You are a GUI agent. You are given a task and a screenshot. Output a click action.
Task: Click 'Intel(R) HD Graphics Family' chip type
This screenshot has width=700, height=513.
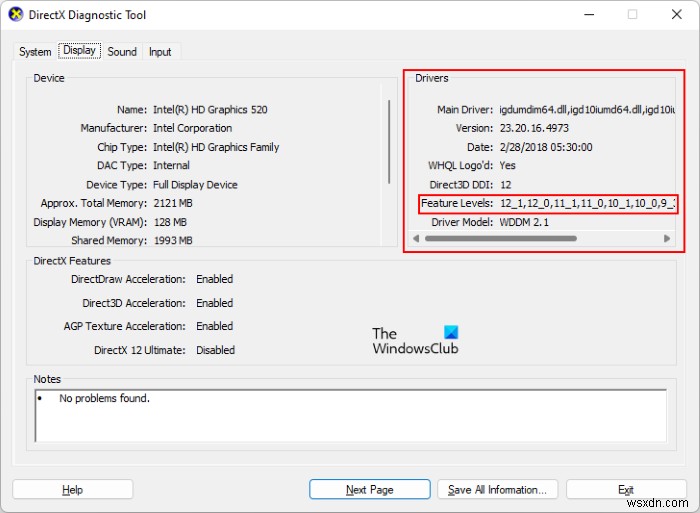tap(216, 147)
